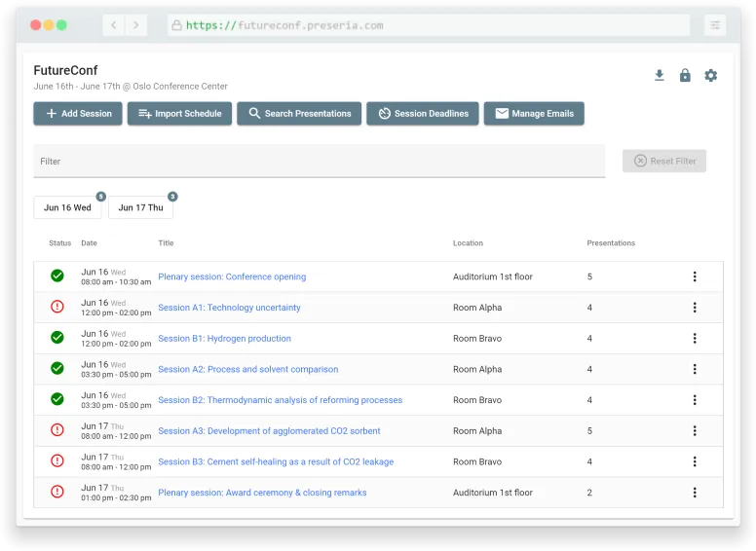Click the Search Presentations button
The width and height of the screenshot is (756, 551).
coord(299,114)
